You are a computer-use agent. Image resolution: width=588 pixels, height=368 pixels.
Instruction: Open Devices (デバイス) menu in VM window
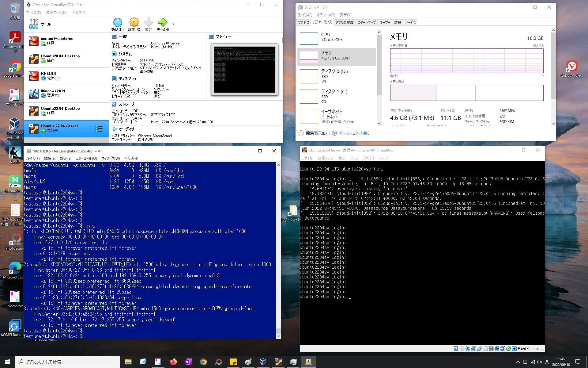tap(368, 158)
